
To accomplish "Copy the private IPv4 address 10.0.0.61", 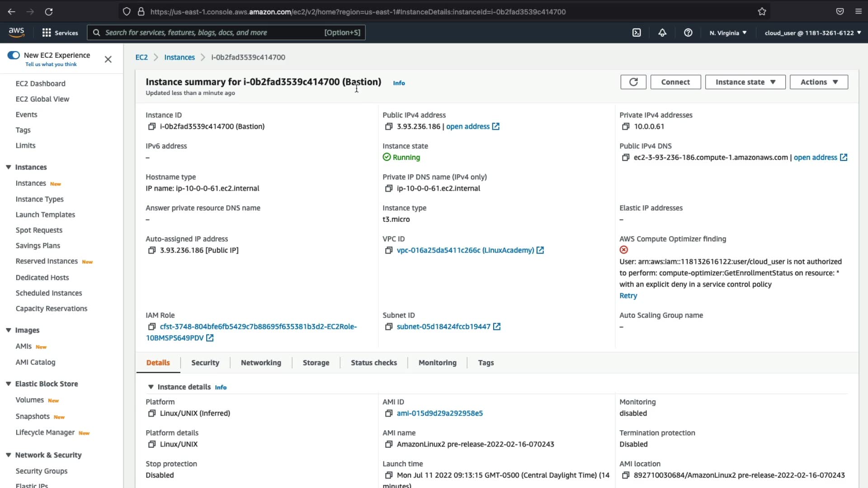I will [625, 127].
